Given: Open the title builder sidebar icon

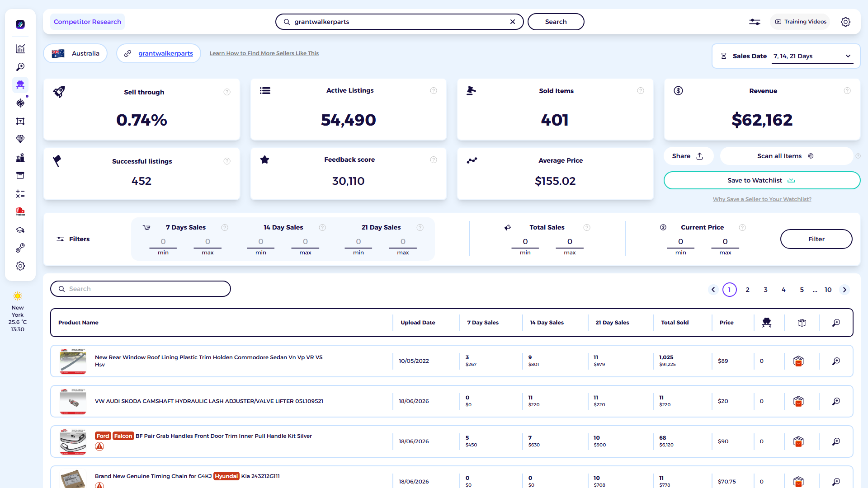Looking at the screenshot, I should tap(20, 121).
